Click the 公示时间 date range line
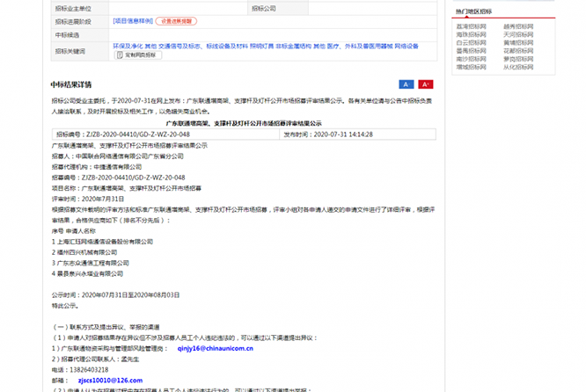 (x=115, y=295)
